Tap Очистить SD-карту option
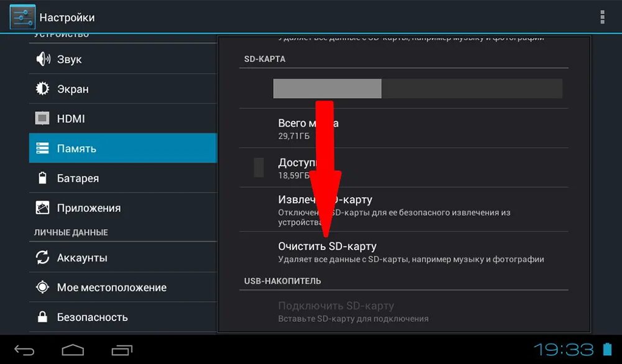This screenshot has width=622, height=364. click(x=404, y=252)
